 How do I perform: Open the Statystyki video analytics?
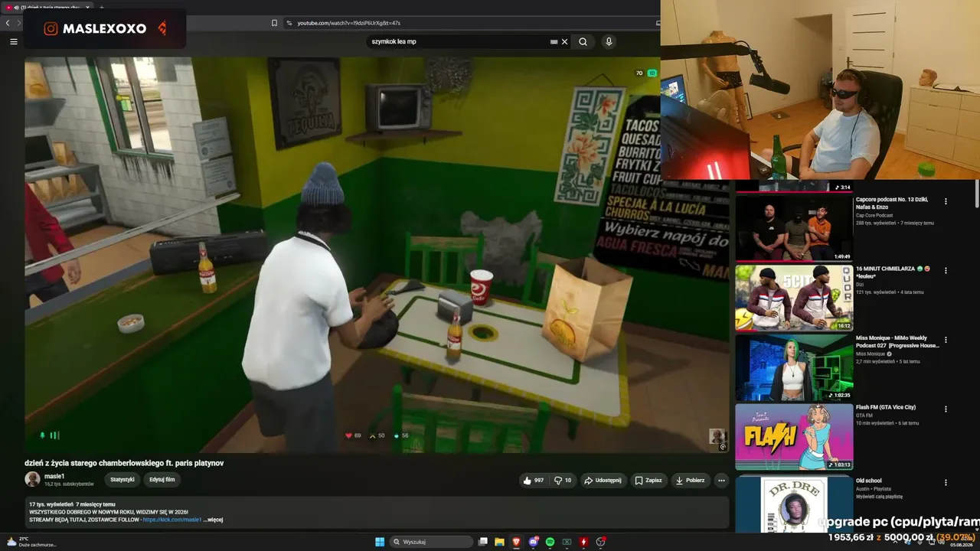122,480
